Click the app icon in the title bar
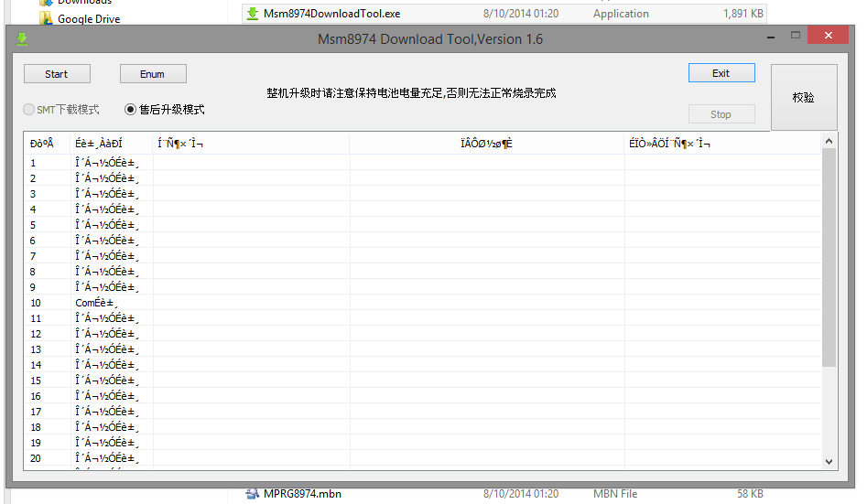 click(x=22, y=38)
